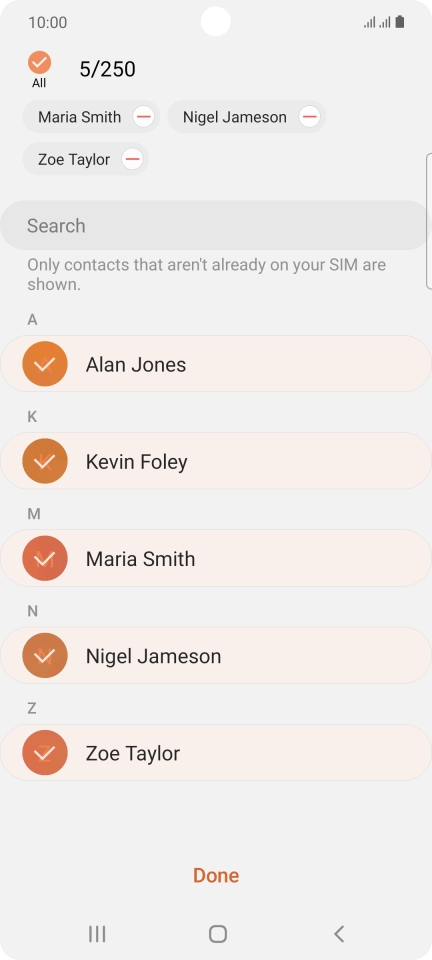432x960 pixels.
Task: Open recent apps navigation icon
Action: click(x=97, y=934)
